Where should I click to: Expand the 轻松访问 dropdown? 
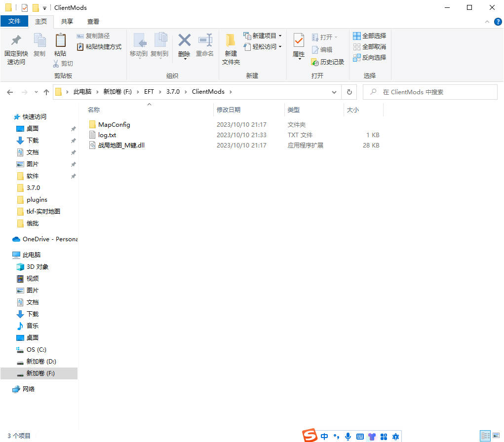point(280,47)
